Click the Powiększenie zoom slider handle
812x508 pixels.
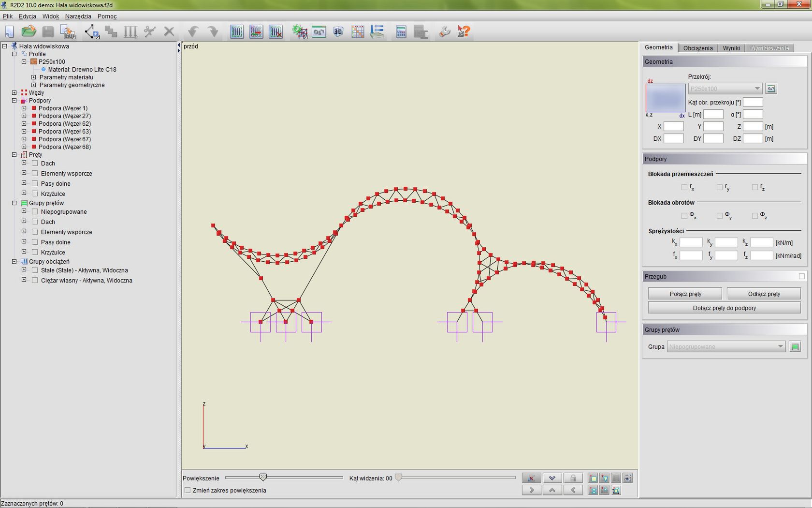click(263, 478)
